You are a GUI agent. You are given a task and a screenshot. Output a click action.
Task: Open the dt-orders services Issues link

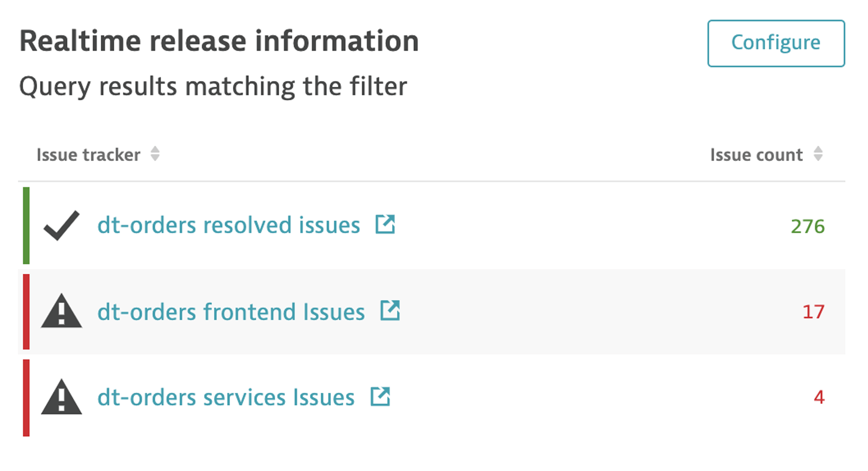[x=226, y=398]
